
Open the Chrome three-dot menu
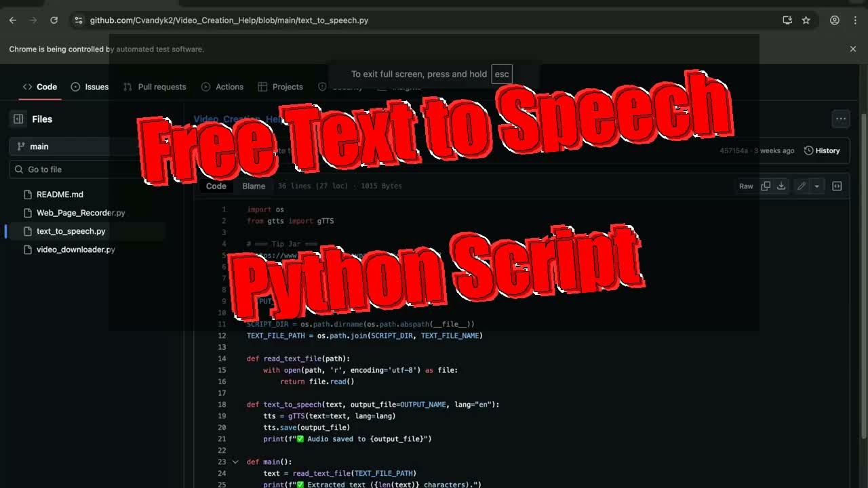coord(856,20)
